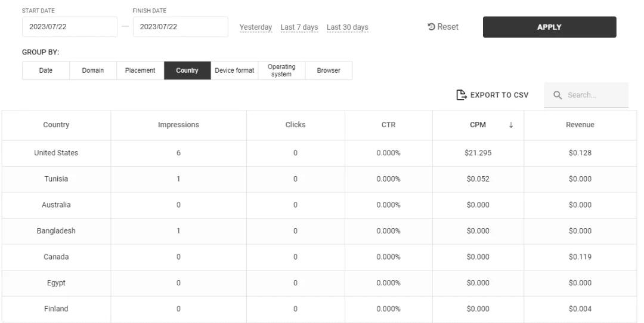Click the $0.128 revenue value
The width and height of the screenshot is (644, 323).
(580, 153)
